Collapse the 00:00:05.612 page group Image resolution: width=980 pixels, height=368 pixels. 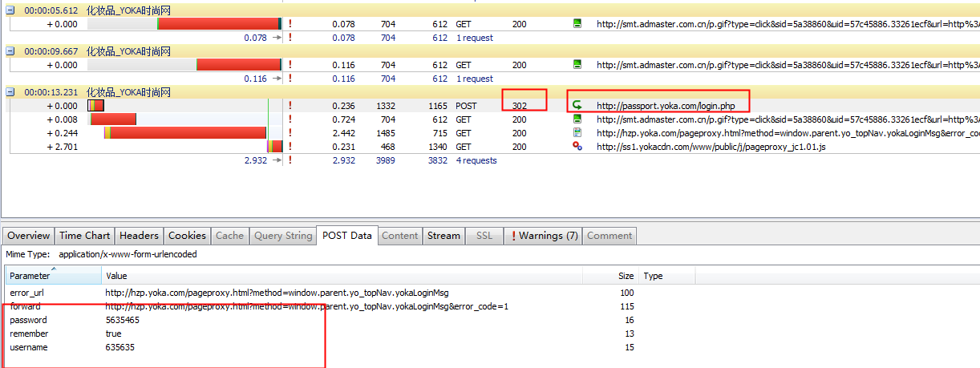click(10, 10)
